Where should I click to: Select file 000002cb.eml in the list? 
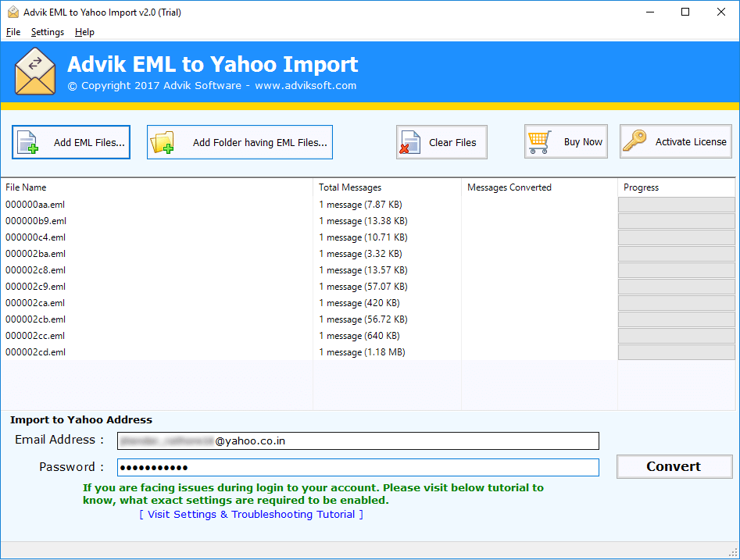coord(35,319)
